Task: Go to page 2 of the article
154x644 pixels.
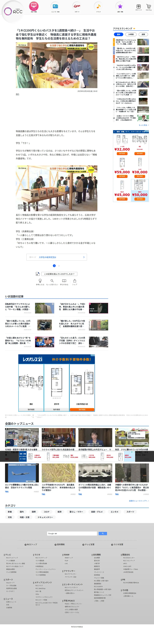Action: click(x=59, y=266)
